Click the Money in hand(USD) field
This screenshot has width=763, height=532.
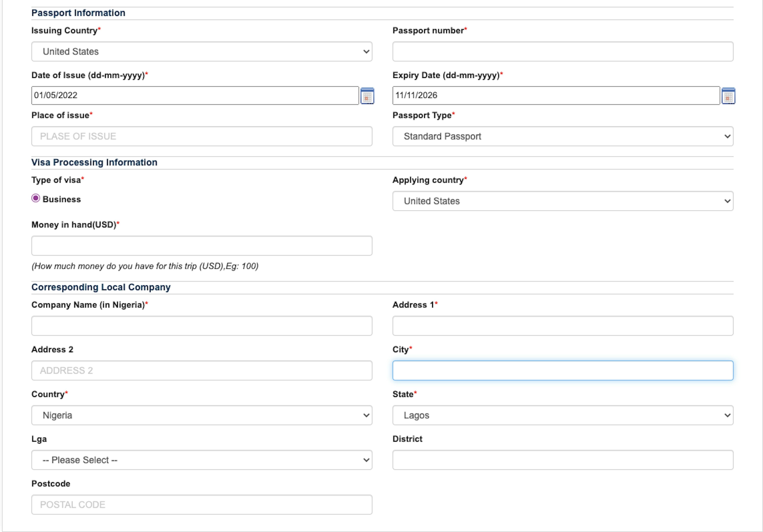coord(202,246)
